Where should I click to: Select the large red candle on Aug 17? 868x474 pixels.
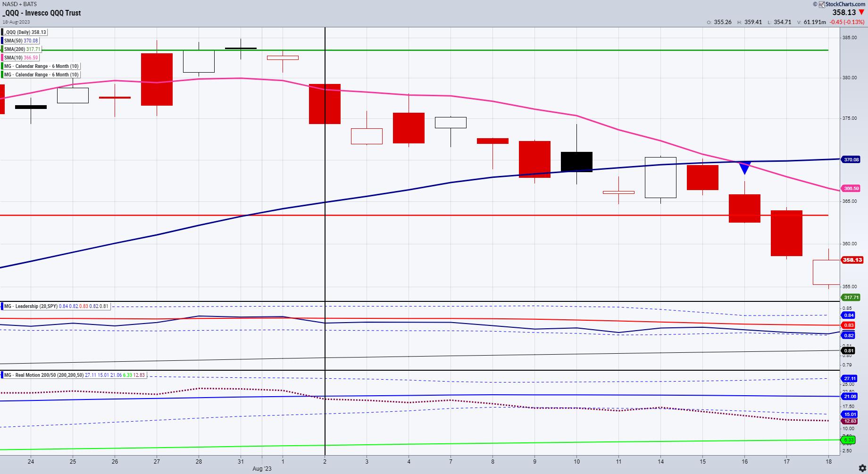pos(786,233)
